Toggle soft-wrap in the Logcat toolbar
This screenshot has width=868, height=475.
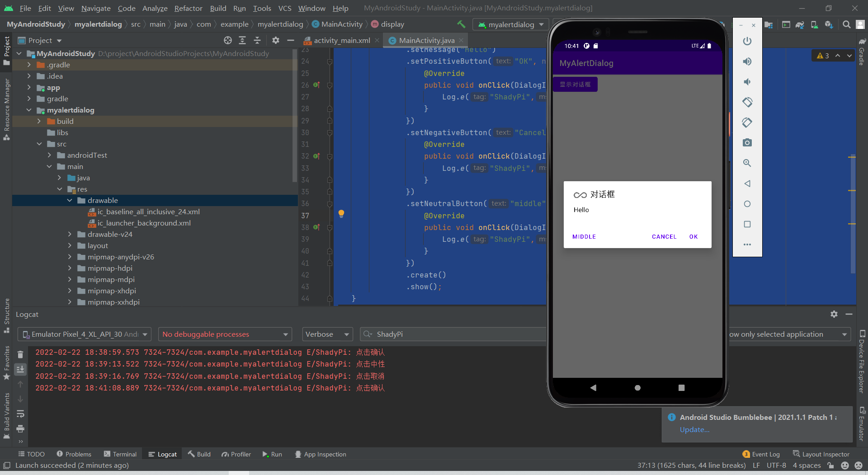20,414
